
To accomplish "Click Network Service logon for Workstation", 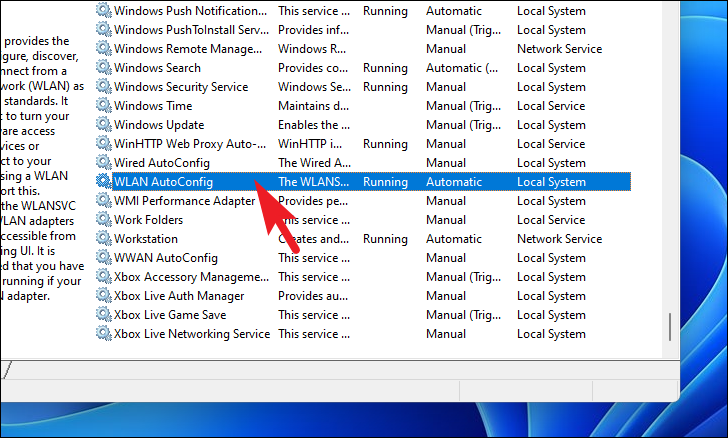I will (559, 239).
